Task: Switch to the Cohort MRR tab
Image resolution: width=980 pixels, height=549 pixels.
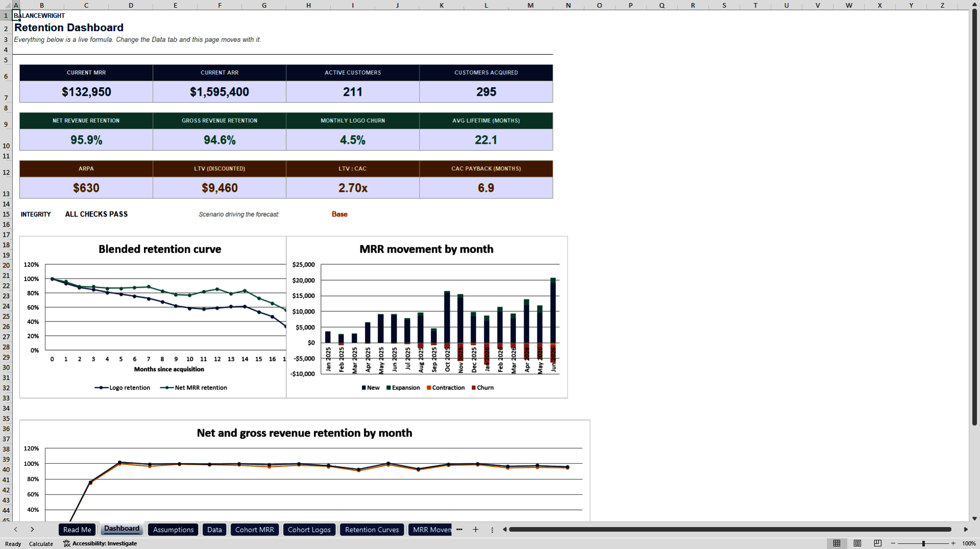Action: 255,530
